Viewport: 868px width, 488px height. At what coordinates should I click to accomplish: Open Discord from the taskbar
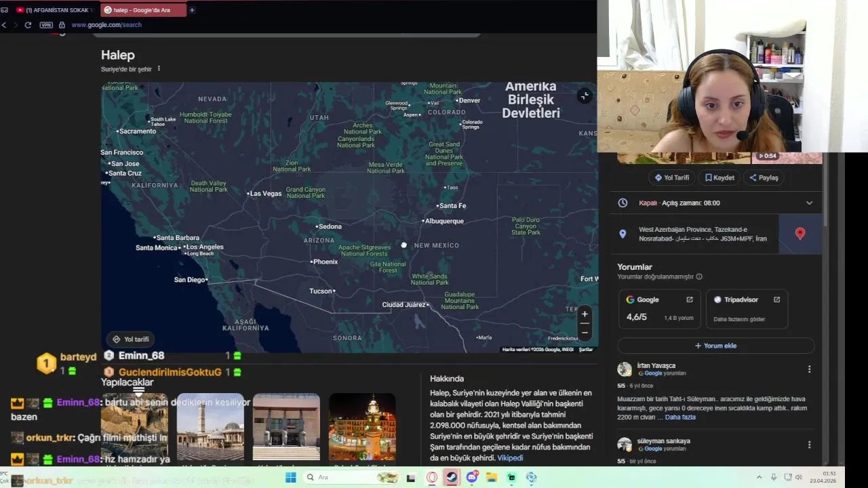point(472,478)
